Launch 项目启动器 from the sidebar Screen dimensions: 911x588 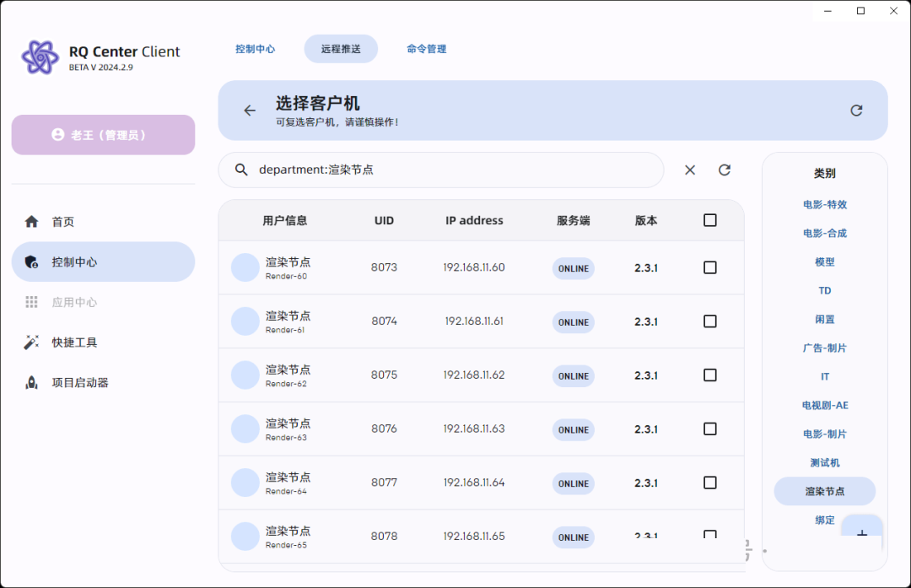(80, 383)
